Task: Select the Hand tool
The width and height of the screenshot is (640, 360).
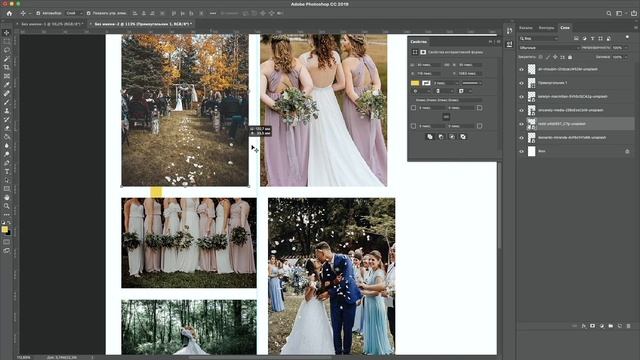Action: pos(7,198)
